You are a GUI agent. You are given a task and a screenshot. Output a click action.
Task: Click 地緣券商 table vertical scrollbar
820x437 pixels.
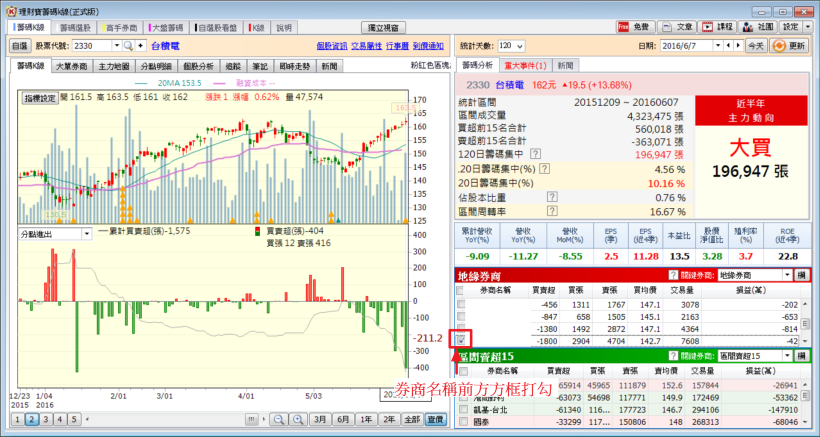tap(805, 324)
